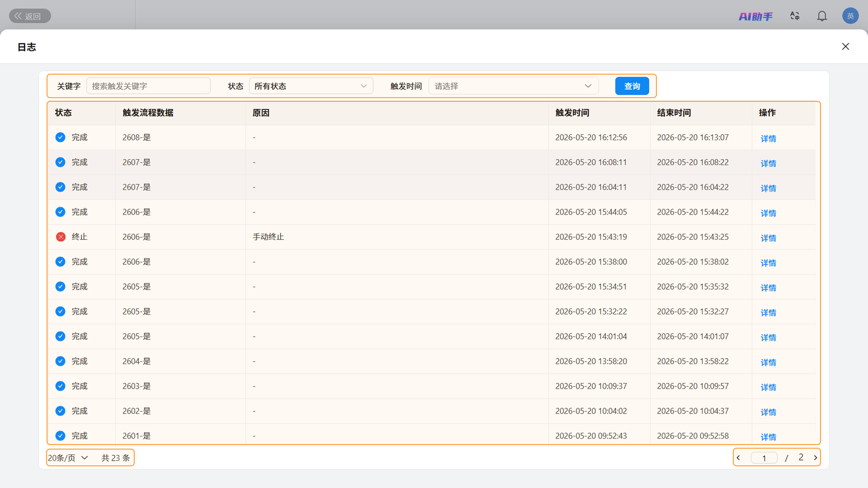Open the notification bell
The image size is (868, 488).
pyautogui.click(x=822, y=16)
